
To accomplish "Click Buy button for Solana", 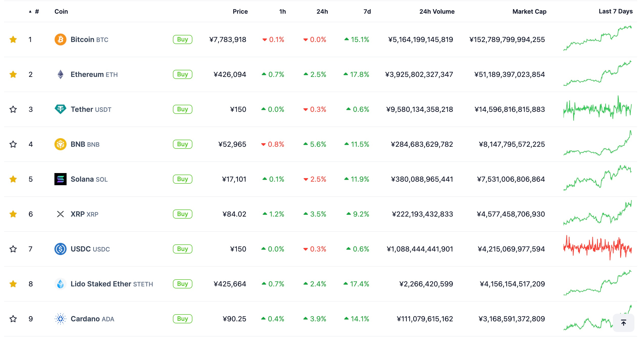I will (x=183, y=179).
